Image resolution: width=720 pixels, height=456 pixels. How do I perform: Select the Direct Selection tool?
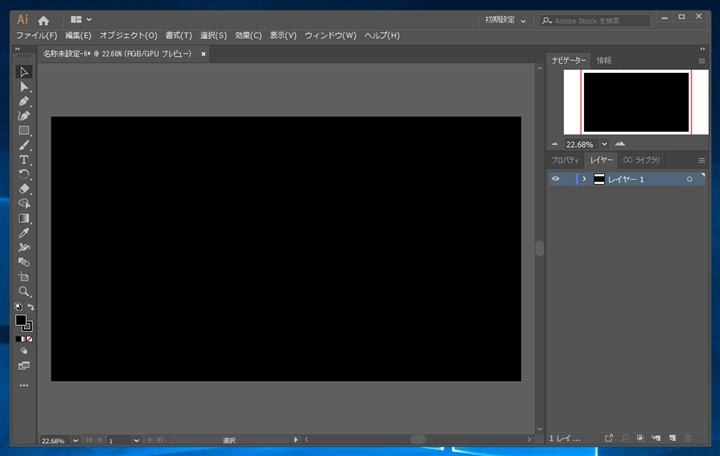click(x=24, y=87)
